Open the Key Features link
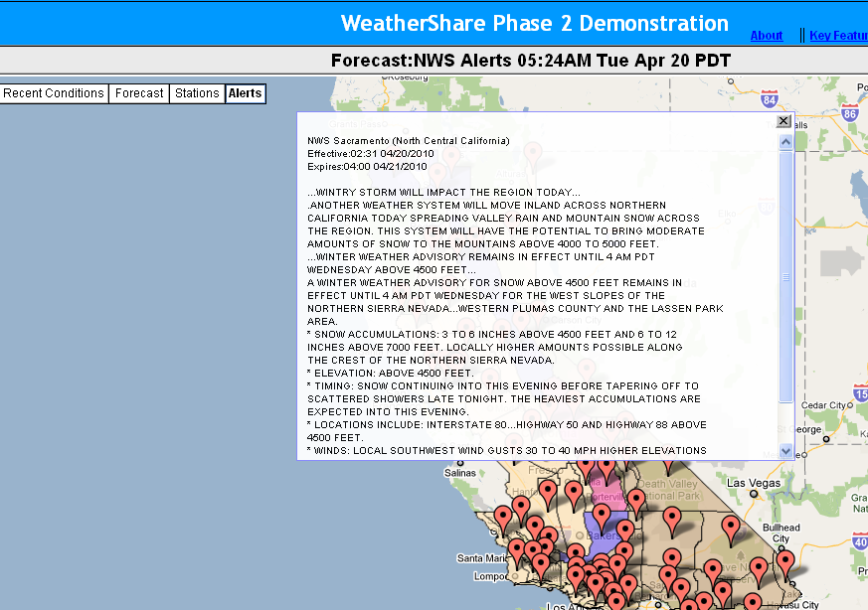This screenshot has height=610, width=868. point(838,36)
